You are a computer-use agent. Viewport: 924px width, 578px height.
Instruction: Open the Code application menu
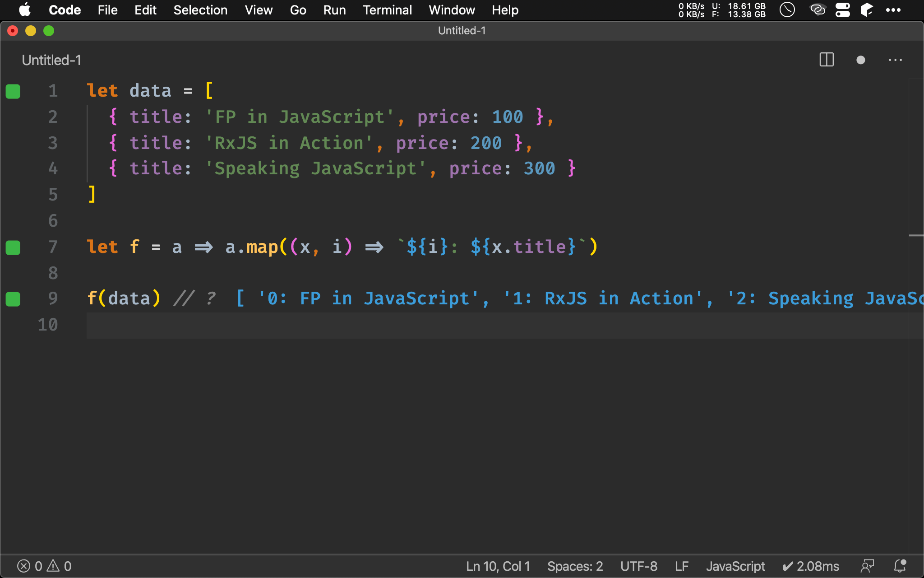(x=65, y=10)
